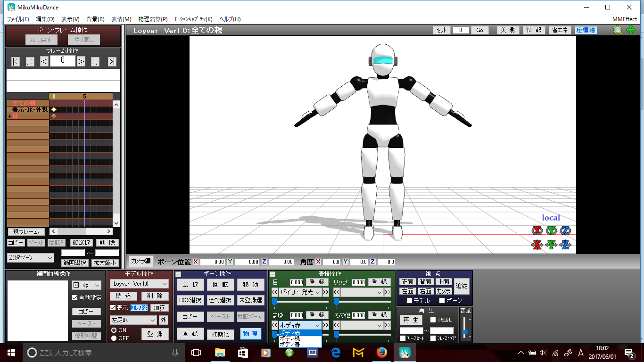Open the 選択ボーン dropdown
The width and height of the screenshot is (644, 362).
(x=31, y=258)
